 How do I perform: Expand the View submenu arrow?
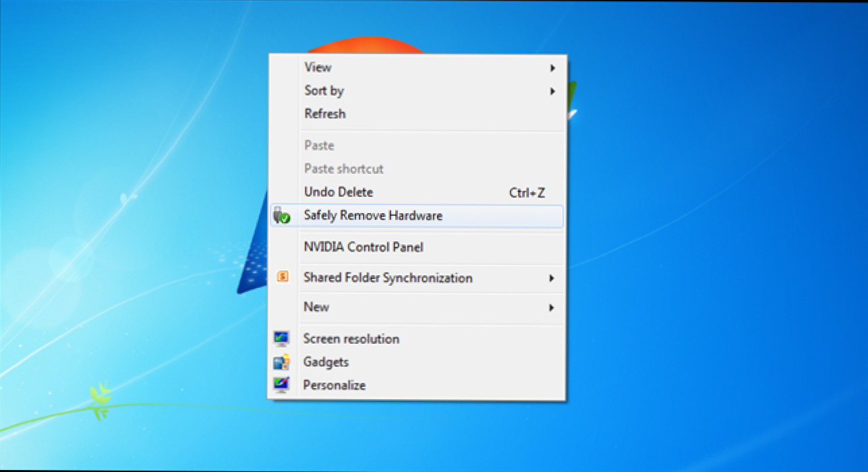(552, 68)
